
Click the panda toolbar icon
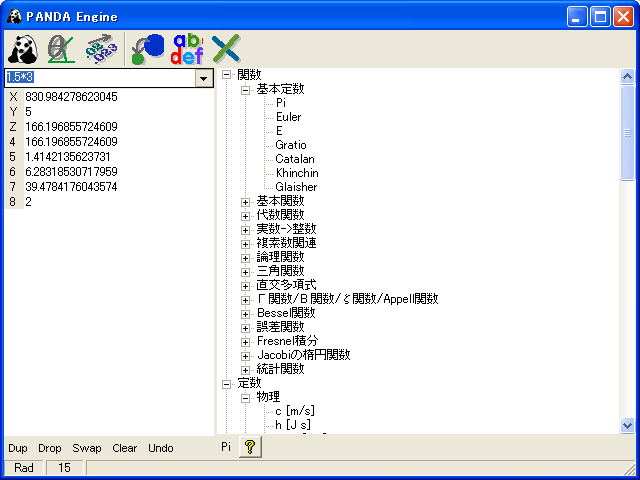[x=23, y=49]
